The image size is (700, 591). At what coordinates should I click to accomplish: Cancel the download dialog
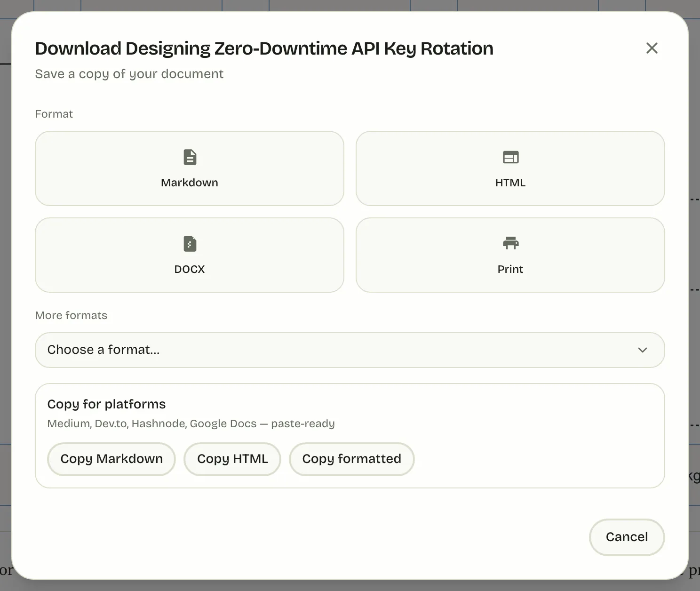click(627, 537)
